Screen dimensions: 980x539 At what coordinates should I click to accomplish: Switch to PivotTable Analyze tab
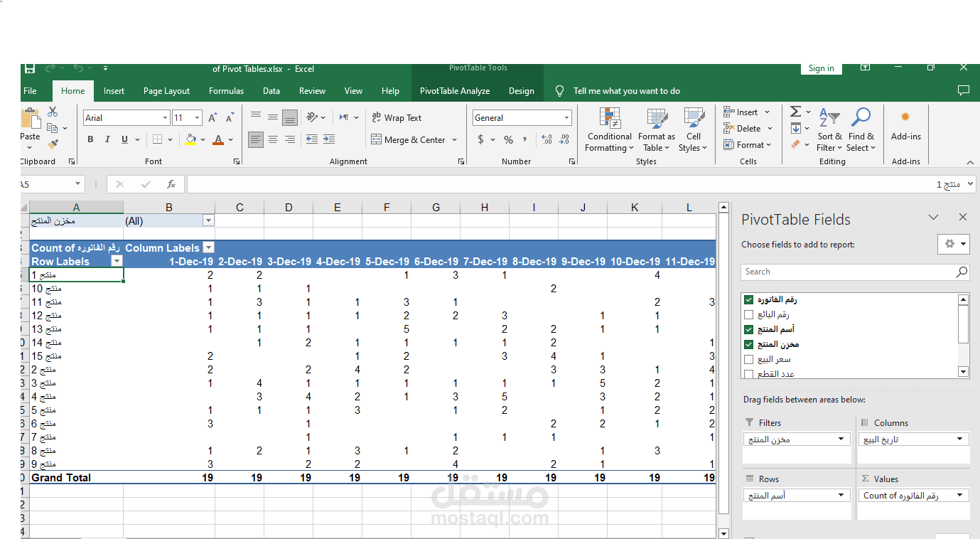[x=455, y=91]
